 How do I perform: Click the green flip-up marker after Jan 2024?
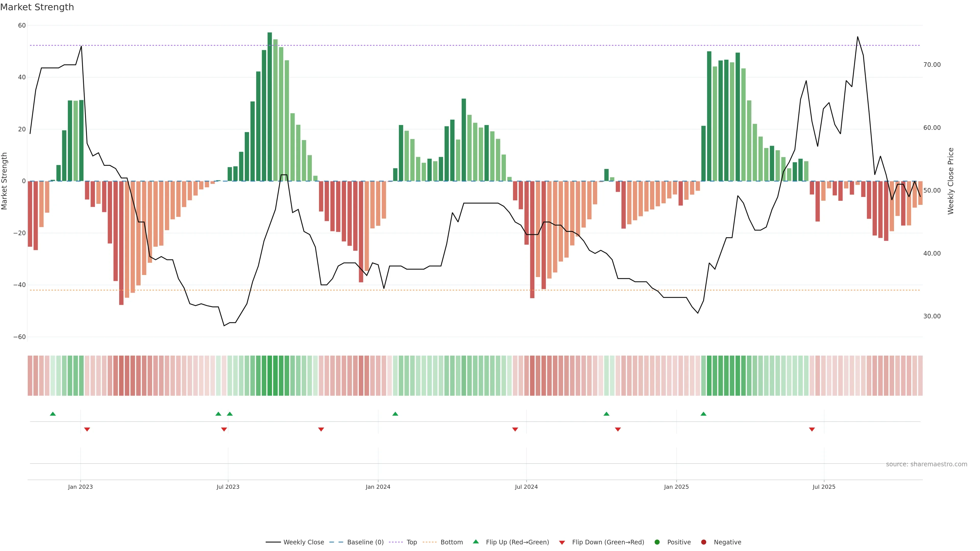(x=395, y=414)
